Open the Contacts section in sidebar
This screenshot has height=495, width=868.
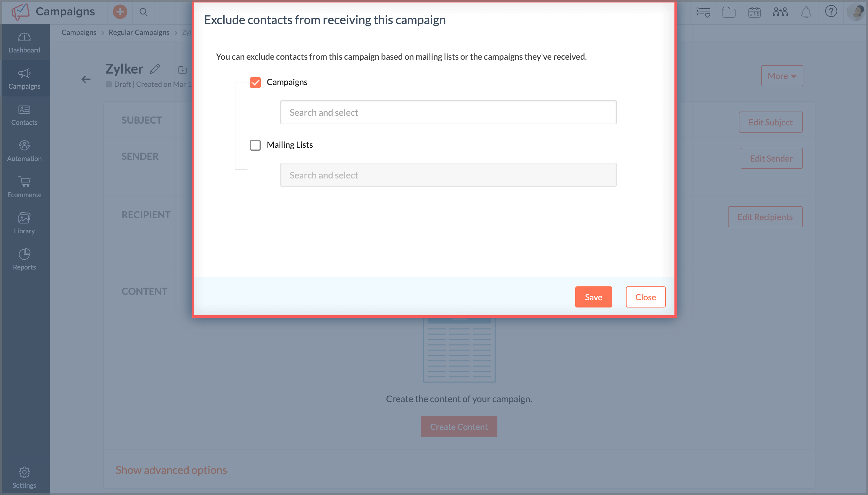pos(24,115)
